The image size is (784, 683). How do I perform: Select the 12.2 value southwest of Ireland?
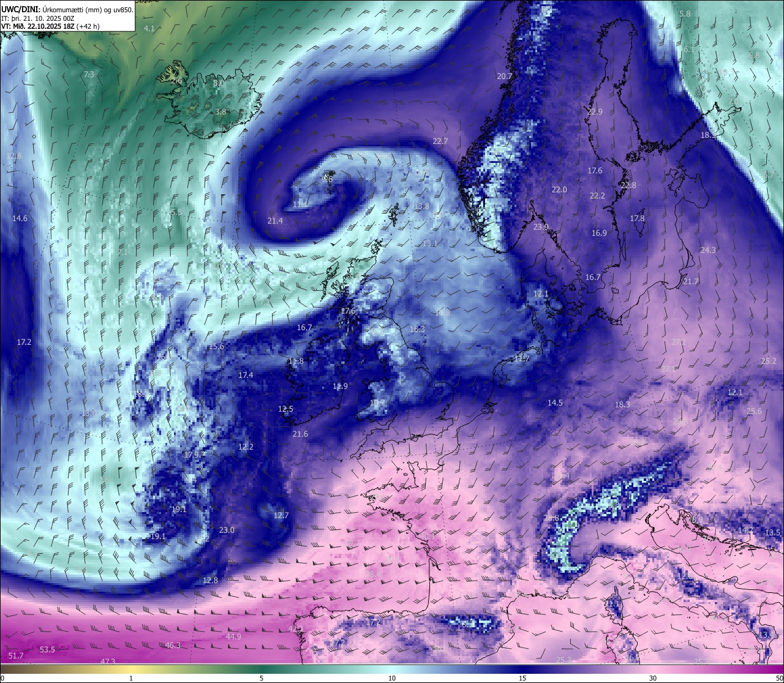tap(246, 447)
